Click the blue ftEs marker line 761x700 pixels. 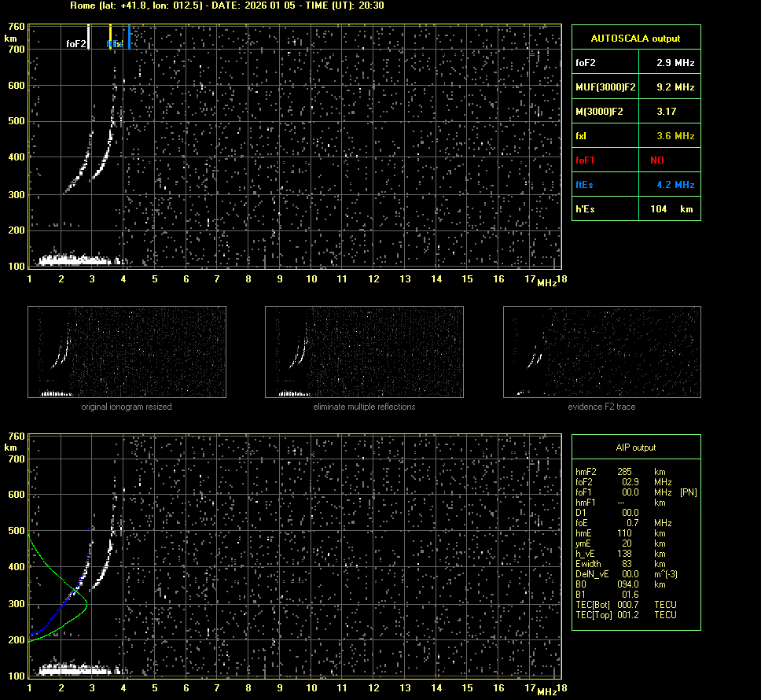(129, 37)
